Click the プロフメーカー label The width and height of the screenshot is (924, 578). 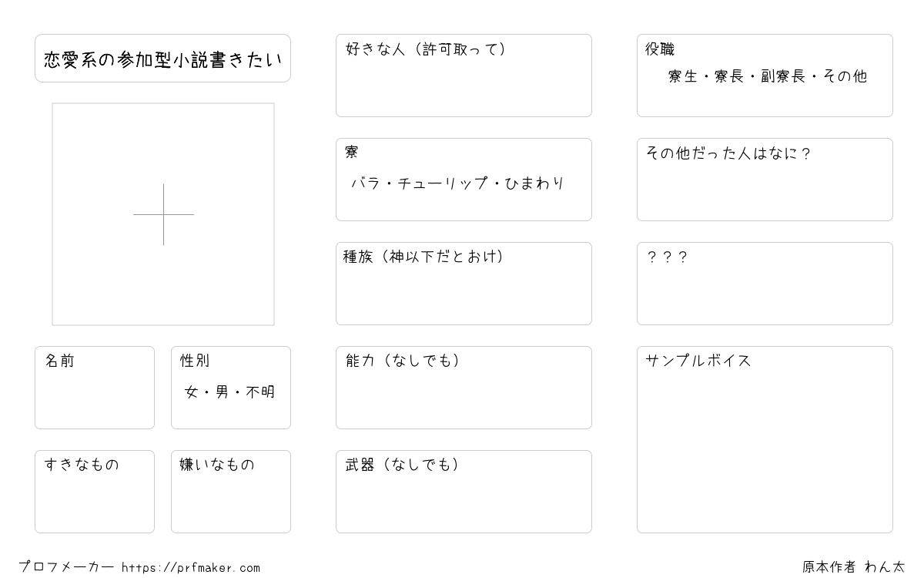coord(66,567)
